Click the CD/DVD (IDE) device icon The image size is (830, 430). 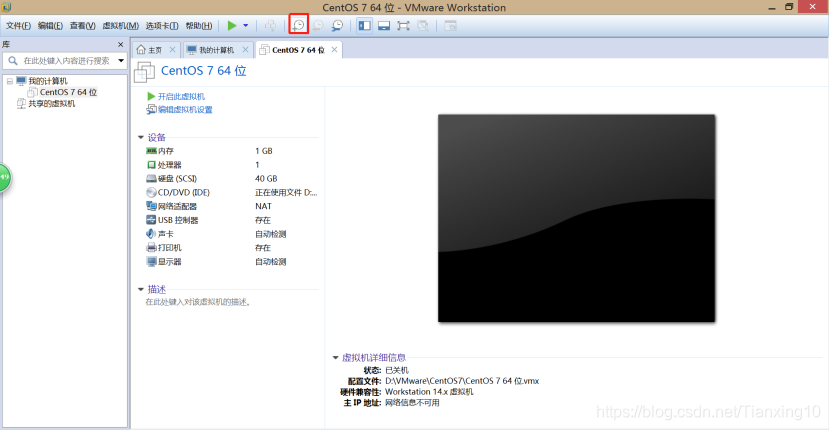coord(151,192)
